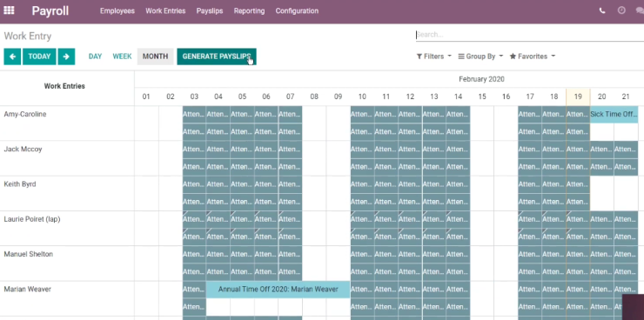Expand the Group By dropdown
The image size is (644, 320).
480,57
